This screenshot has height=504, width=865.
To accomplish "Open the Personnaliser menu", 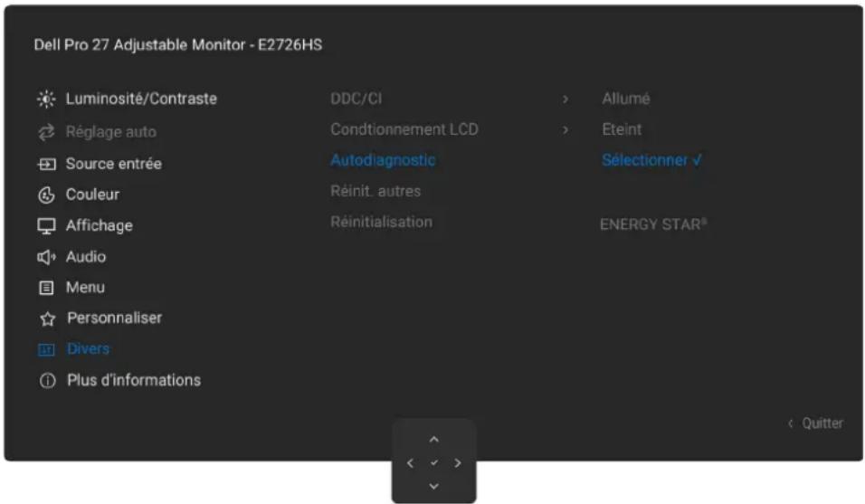I will tap(115, 319).
